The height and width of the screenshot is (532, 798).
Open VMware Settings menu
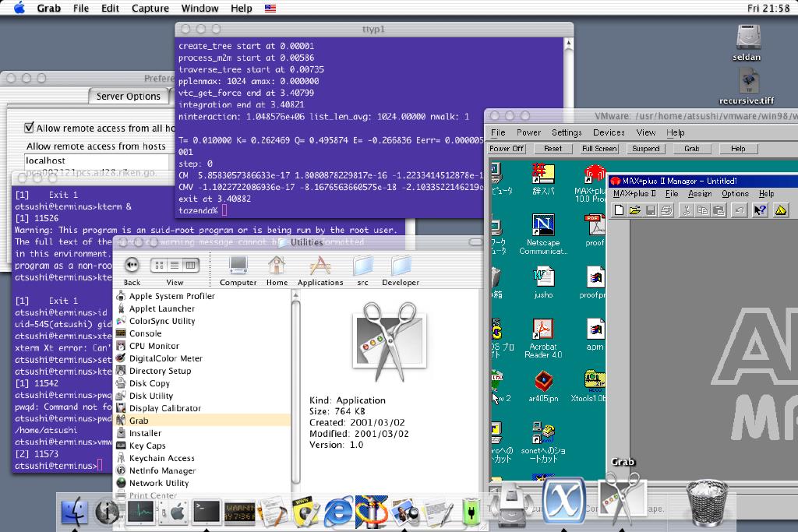click(567, 132)
